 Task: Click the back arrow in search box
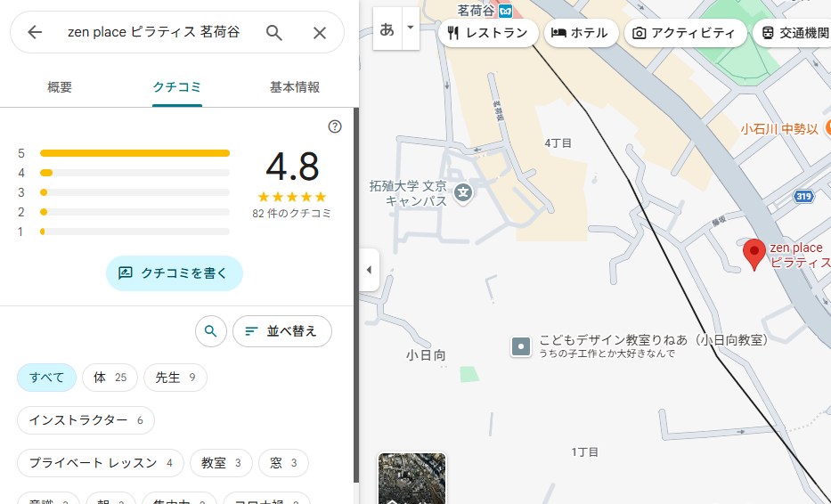click(x=35, y=33)
